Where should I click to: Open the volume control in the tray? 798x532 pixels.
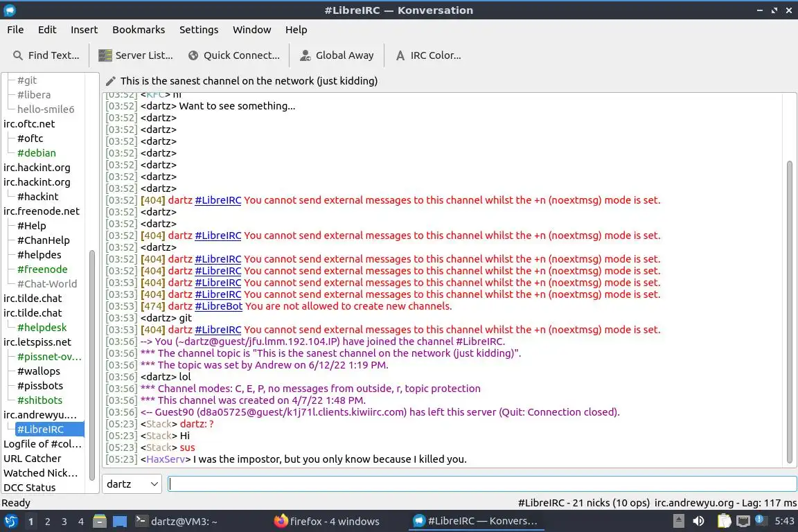click(x=699, y=522)
